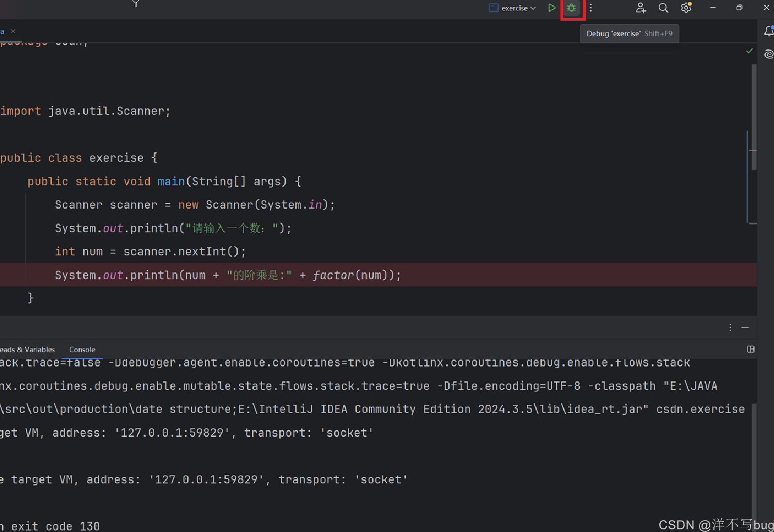Click the 'csdn.exercise' text in console

[701, 409]
